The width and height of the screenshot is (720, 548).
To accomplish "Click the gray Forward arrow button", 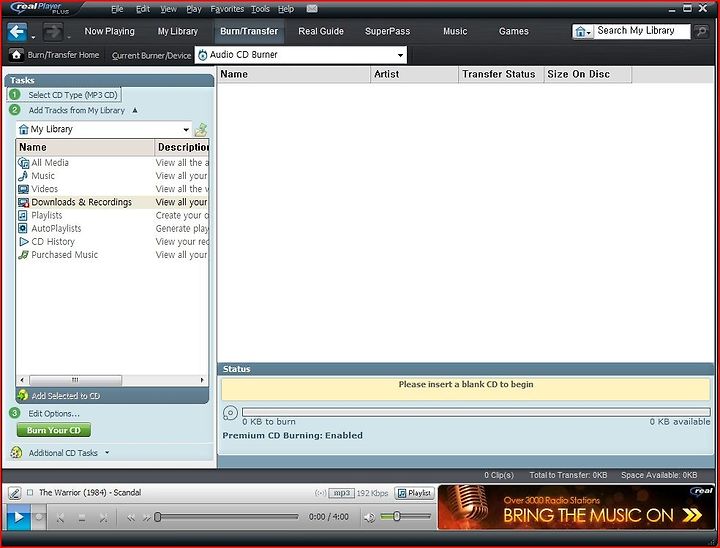I will tap(53, 32).
